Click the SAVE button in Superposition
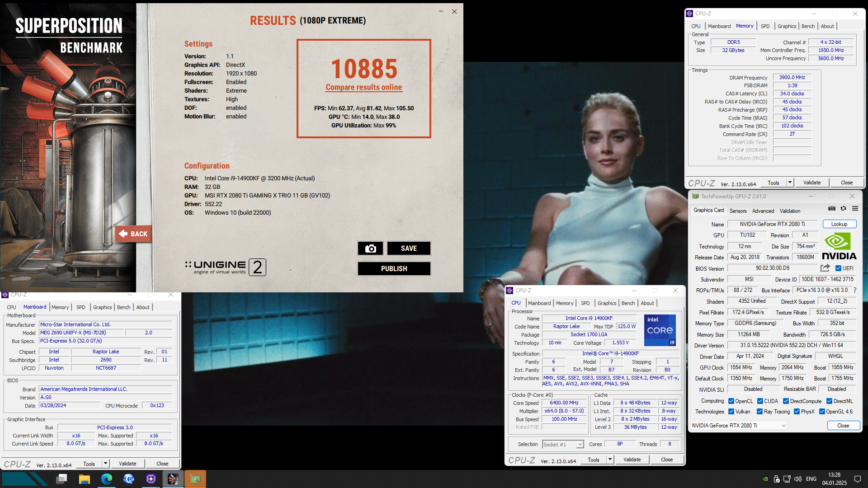 coord(409,249)
